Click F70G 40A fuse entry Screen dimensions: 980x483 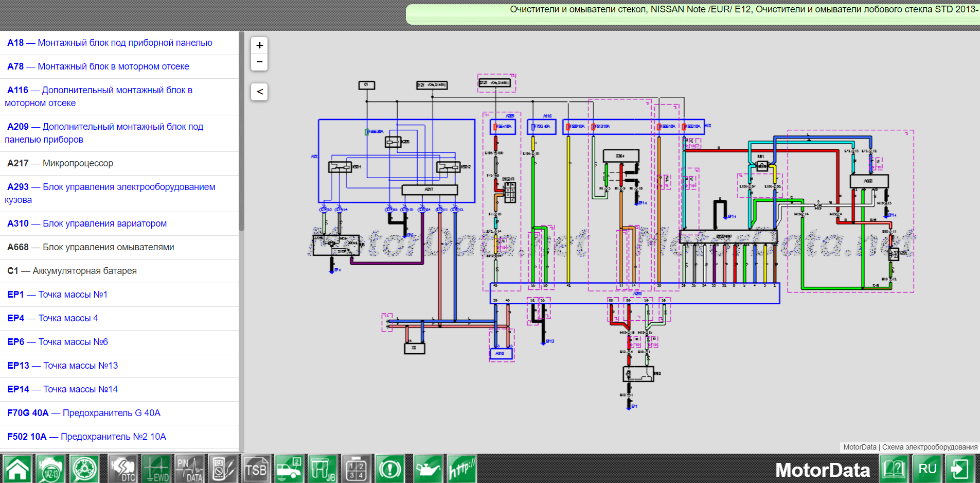coord(84,413)
